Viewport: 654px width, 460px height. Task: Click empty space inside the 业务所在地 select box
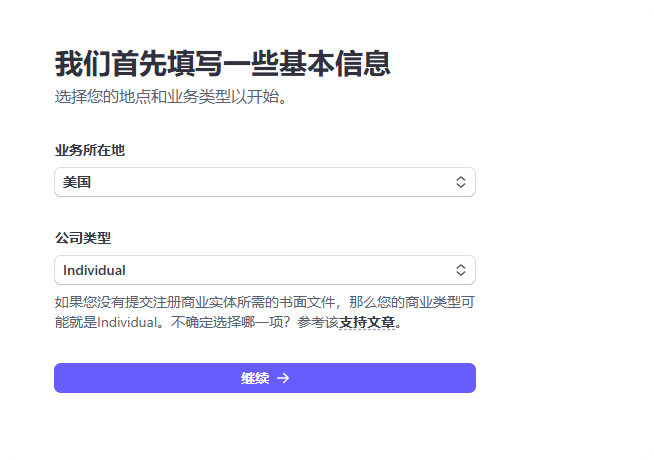coord(300,182)
